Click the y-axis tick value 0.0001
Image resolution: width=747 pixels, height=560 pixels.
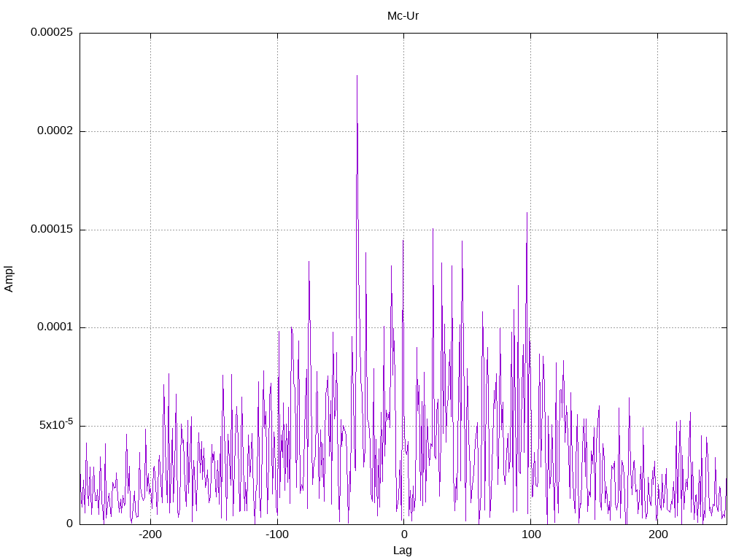(55, 327)
